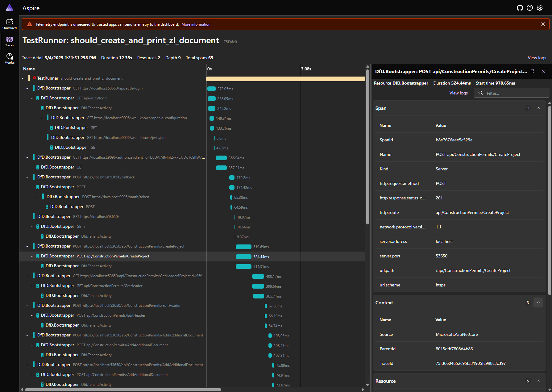Screen dimensions: 552x392
Task: Collapse POST https://localhost:53650/callback span
Action: point(27,177)
